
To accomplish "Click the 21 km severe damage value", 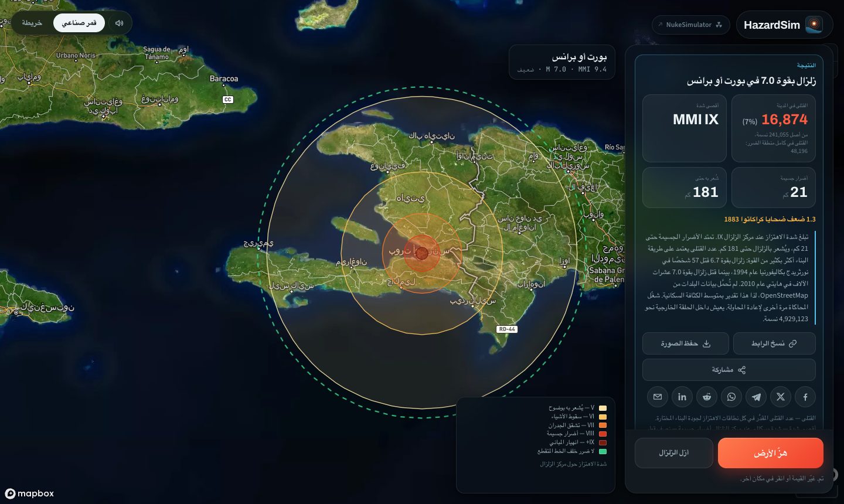I will coord(798,192).
